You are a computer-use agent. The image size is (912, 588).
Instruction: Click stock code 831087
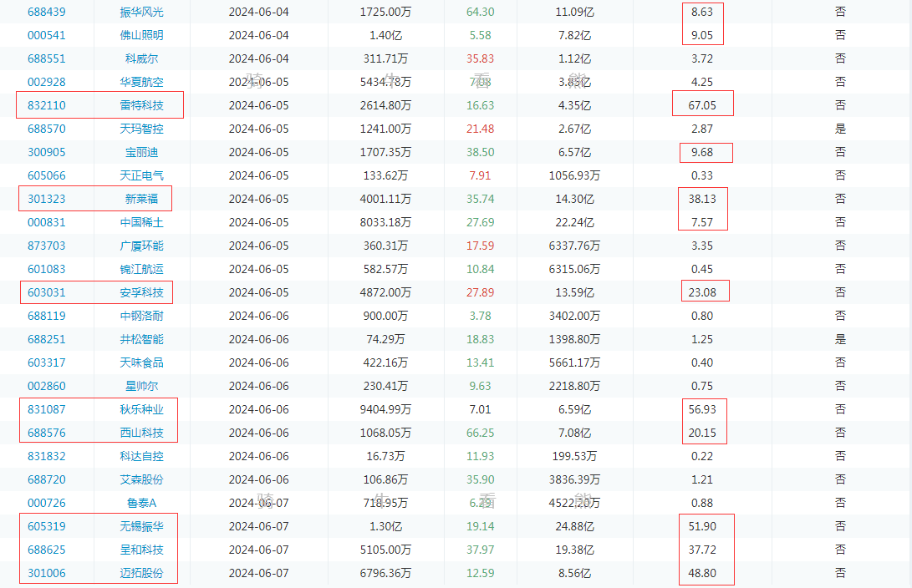[x=47, y=409]
